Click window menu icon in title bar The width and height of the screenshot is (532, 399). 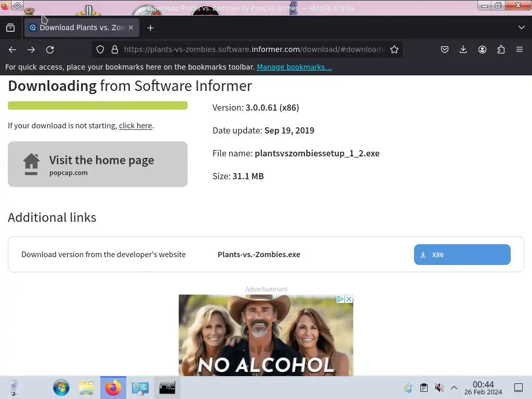[x=18, y=5]
